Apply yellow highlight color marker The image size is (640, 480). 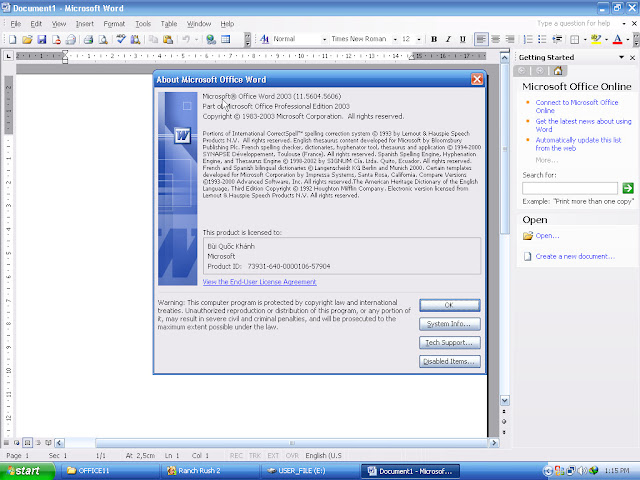tap(596, 39)
